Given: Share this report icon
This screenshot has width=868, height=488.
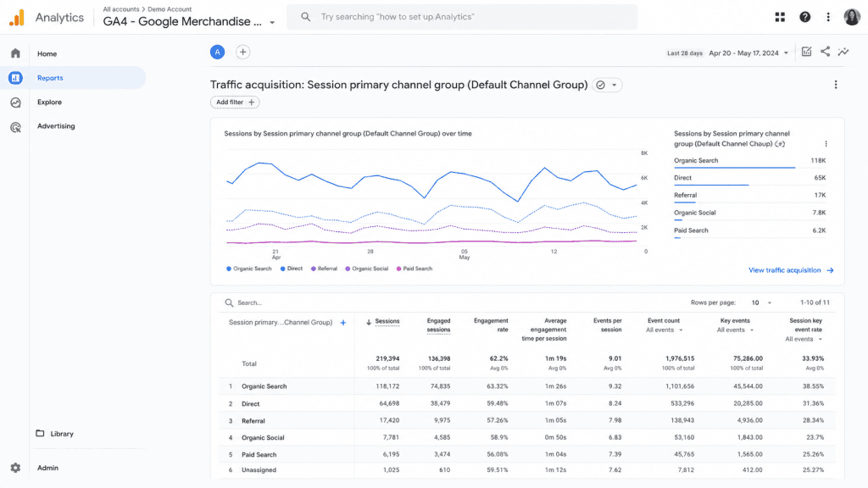Looking at the screenshot, I should (825, 52).
